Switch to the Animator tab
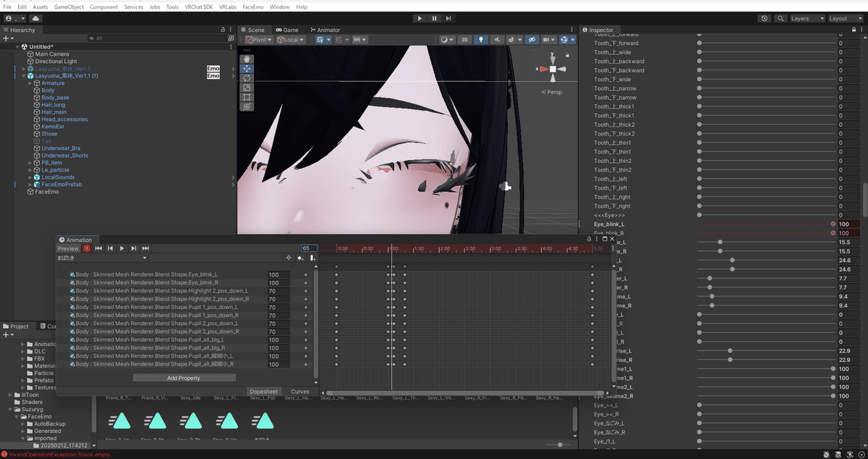This screenshot has width=868, height=459. point(325,30)
